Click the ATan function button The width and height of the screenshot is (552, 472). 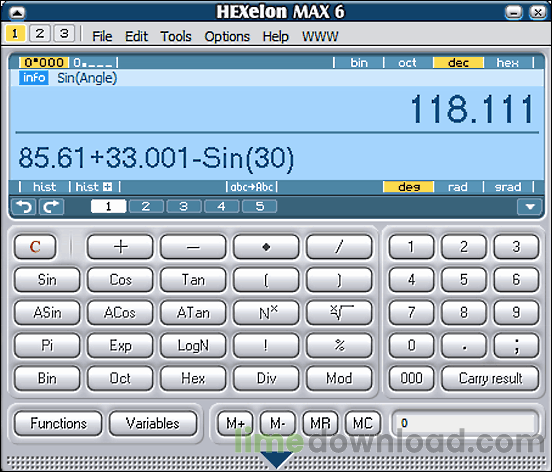point(193,313)
